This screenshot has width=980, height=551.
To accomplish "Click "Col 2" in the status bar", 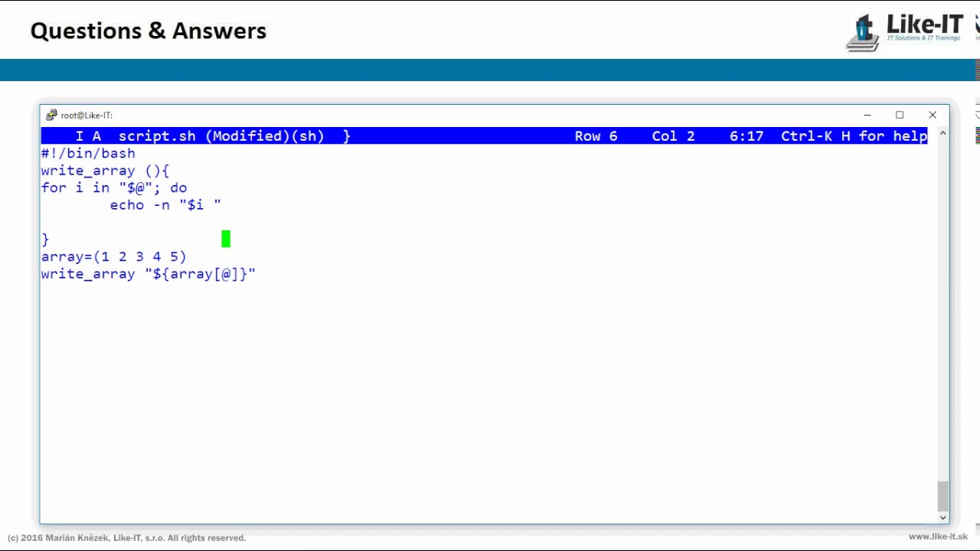I will point(673,136).
